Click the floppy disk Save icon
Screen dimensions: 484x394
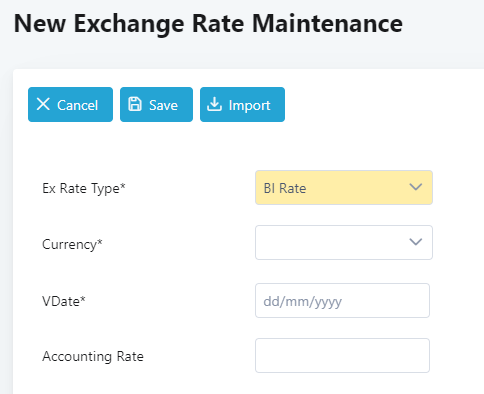click(135, 104)
